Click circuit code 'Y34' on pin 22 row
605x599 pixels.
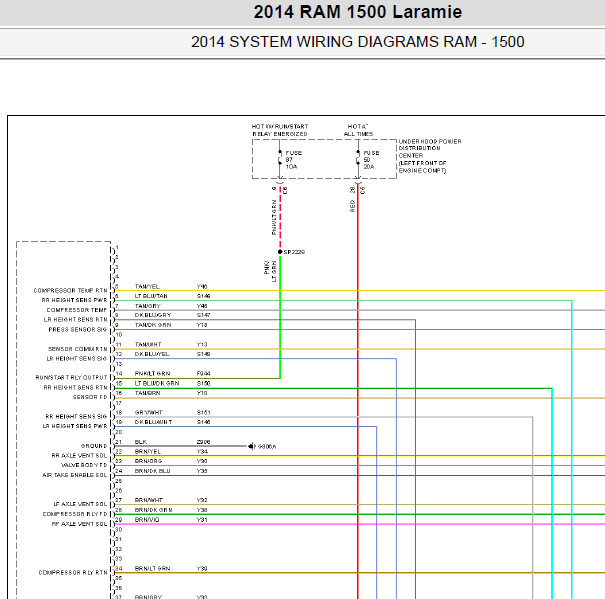click(202, 452)
